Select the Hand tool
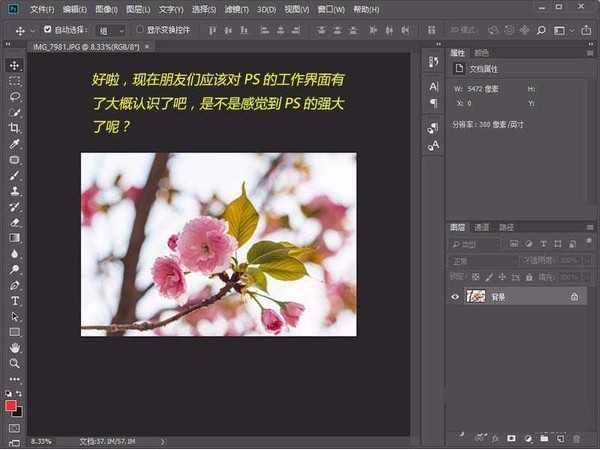This screenshot has height=450, width=600. coord(14,347)
